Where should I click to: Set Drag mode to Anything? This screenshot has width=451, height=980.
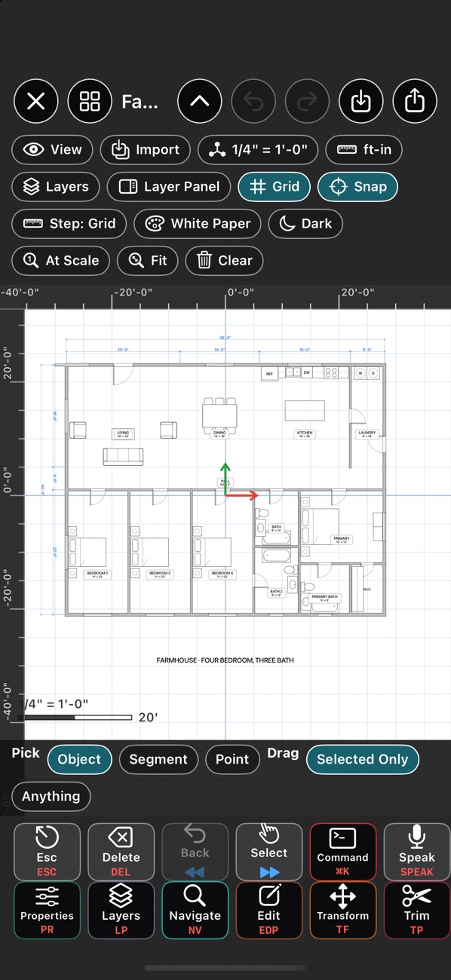click(51, 796)
